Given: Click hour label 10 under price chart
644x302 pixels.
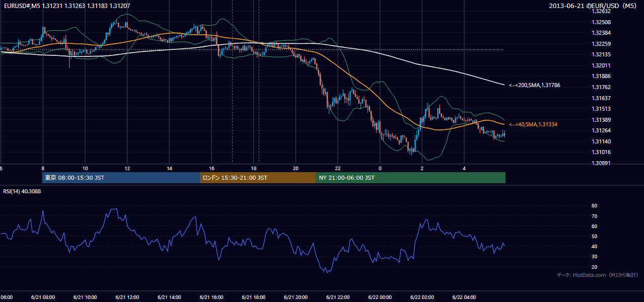Looking at the screenshot, I should [x=85, y=168].
